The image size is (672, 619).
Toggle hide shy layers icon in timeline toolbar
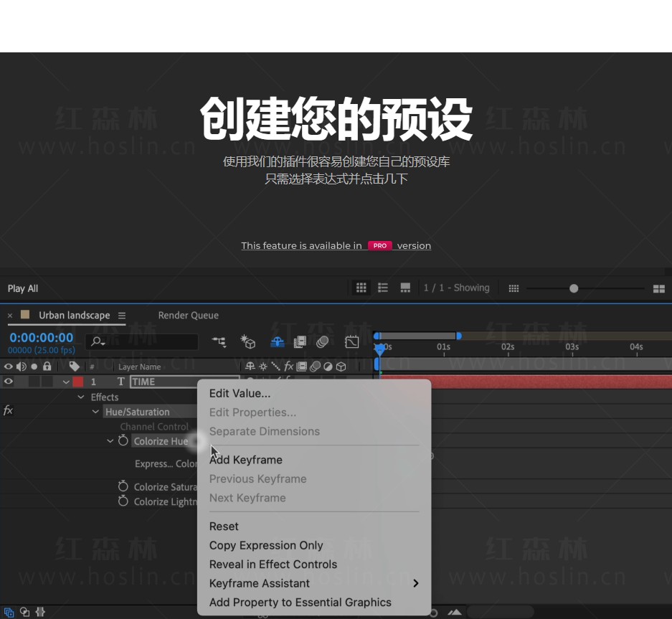(278, 341)
